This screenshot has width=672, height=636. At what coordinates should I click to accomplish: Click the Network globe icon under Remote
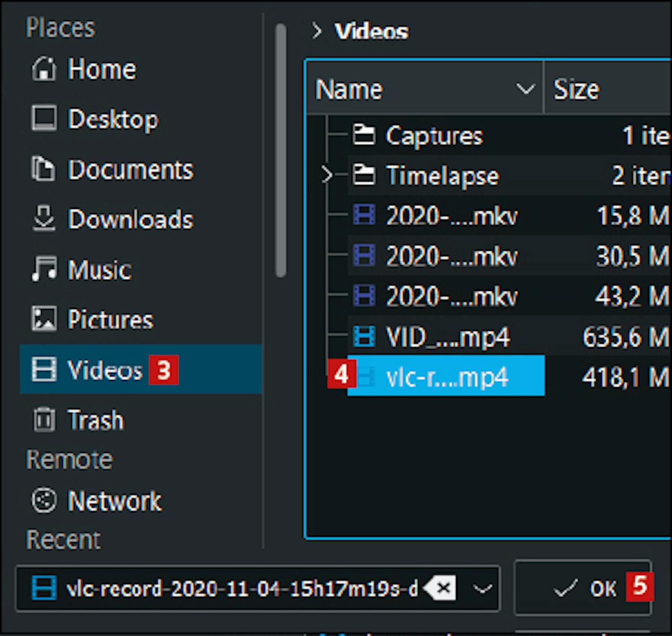pyautogui.click(x=44, y=500)
